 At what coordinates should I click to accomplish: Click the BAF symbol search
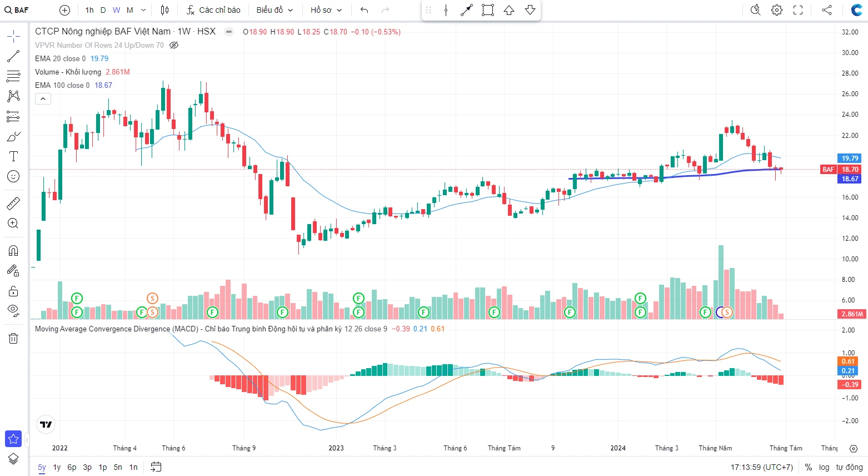pyautogui.click(x=17, y=10)
